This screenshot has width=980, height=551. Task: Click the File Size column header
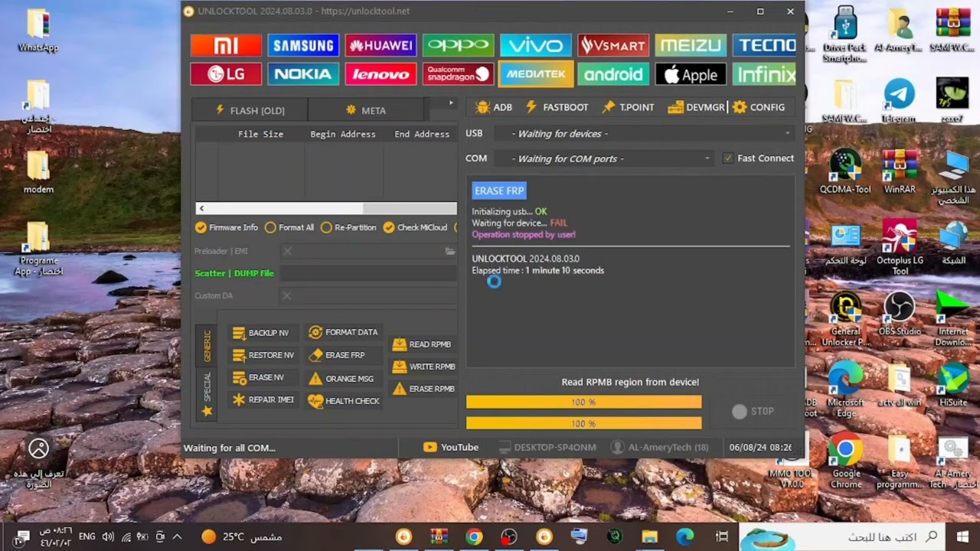(260, 134)
